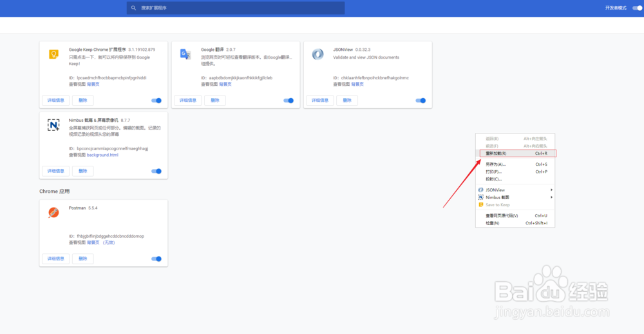Expand Nimbus 截图 submenu arrow

coord(552,197)
